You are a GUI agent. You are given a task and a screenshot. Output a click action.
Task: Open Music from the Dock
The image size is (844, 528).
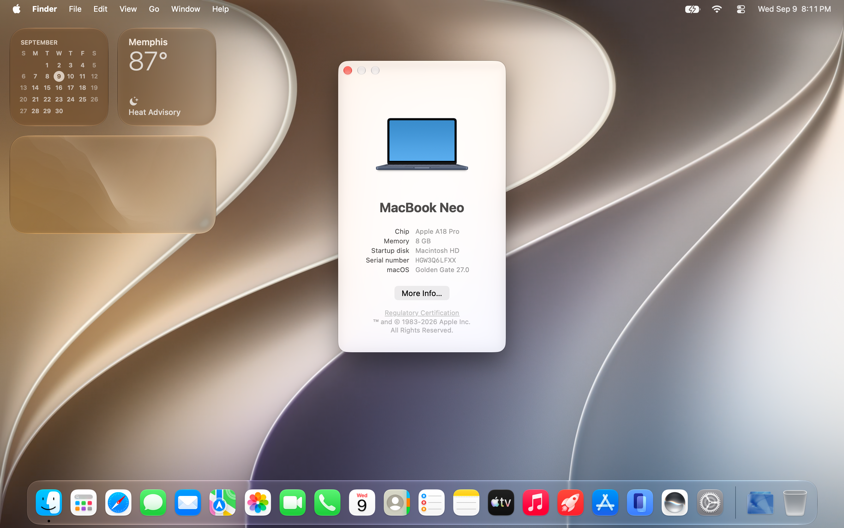coord(536,503)
